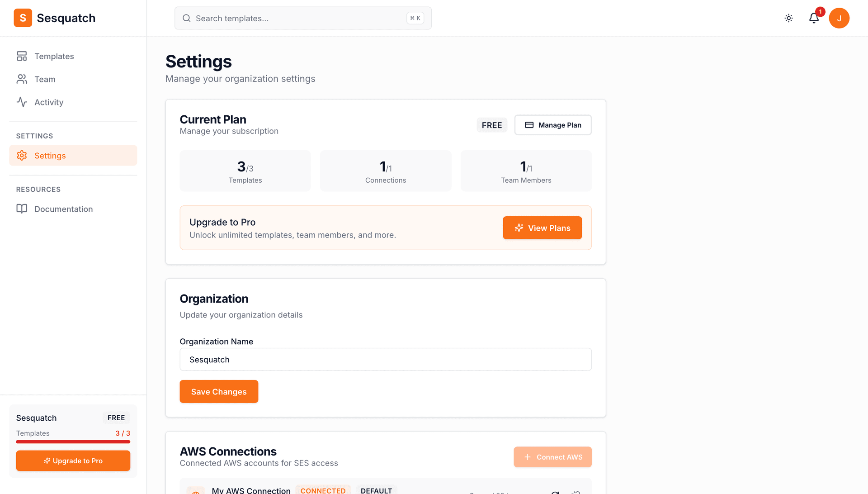Viewport: 868px width, 494px height.
Task: Open Manage Plan
Action: [x=552, y=125]
